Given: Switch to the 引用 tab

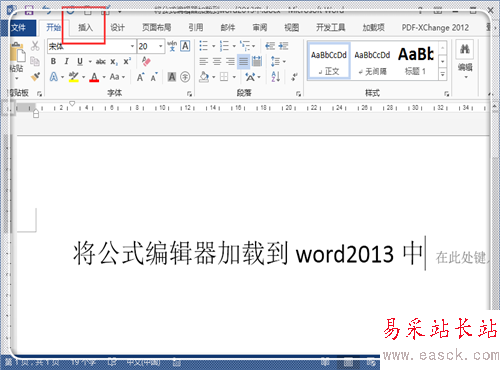Looking at the screenshot, I should click(196, 28).
